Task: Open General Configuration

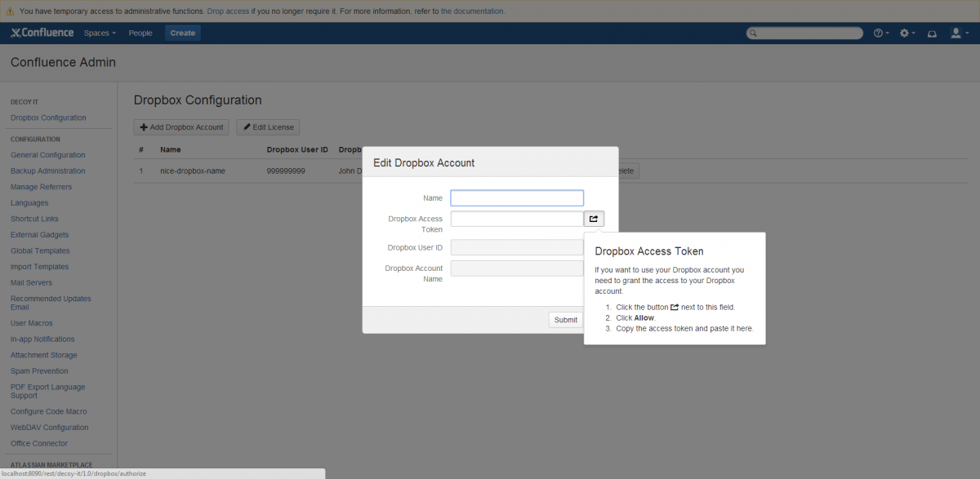Action: pyautogui.click(x=47, y=155)
